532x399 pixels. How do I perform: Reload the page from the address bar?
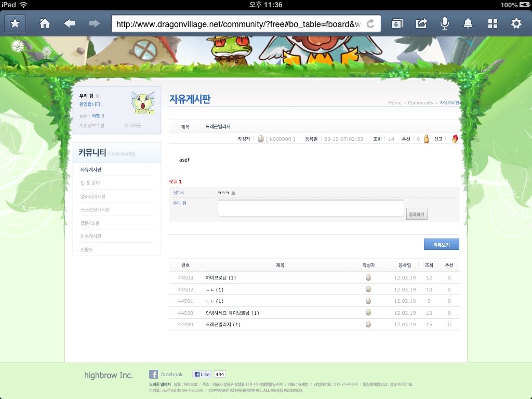point(370,24)
